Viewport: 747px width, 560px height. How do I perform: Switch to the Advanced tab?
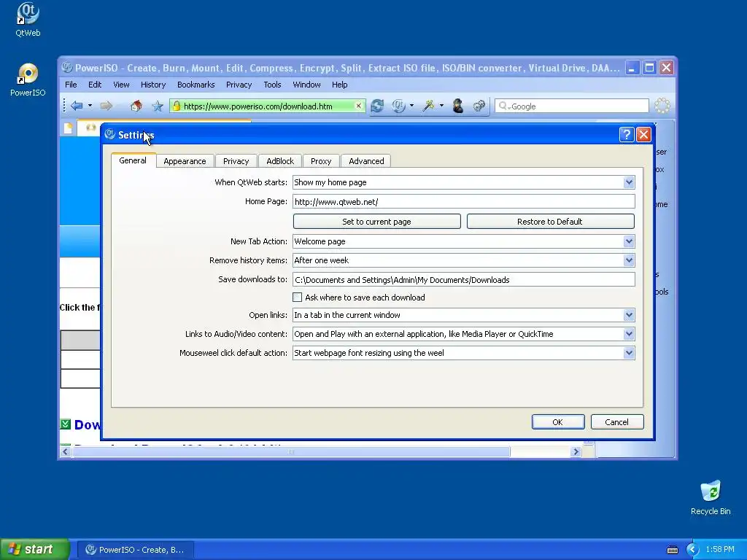(x=366, y=161)
